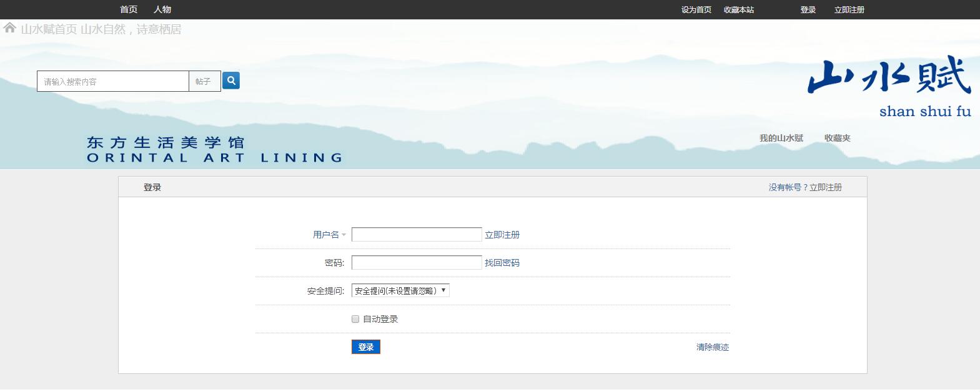This screenshot has height=392, width=980.
Task: Click the home icon beside 山水赋首页
Action: pos(9,28)
